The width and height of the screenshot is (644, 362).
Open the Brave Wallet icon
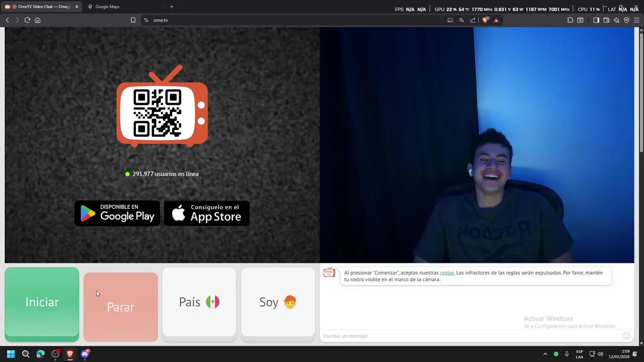pos(606,20)
